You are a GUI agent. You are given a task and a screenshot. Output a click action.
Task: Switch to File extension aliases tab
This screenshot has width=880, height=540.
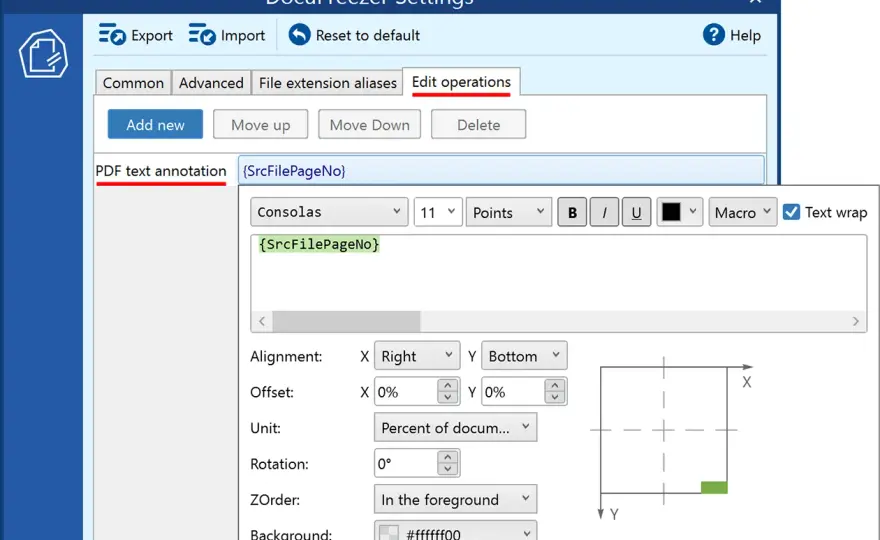tap(327, 83)
